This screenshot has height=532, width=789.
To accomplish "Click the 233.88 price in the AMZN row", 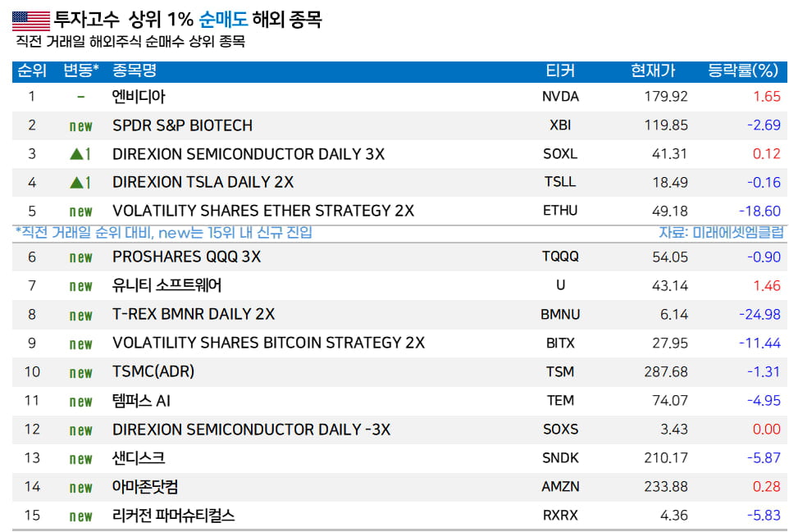I will coord(666,487).
